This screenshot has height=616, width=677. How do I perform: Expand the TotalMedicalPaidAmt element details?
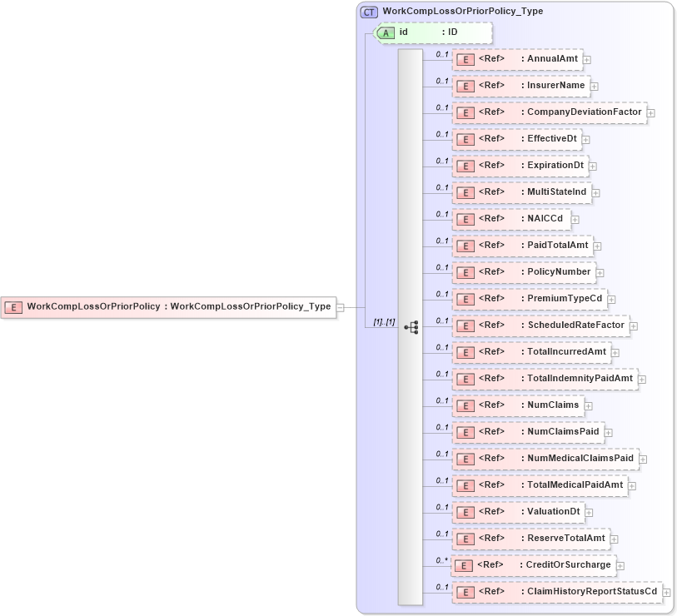(x=630, y=485)
